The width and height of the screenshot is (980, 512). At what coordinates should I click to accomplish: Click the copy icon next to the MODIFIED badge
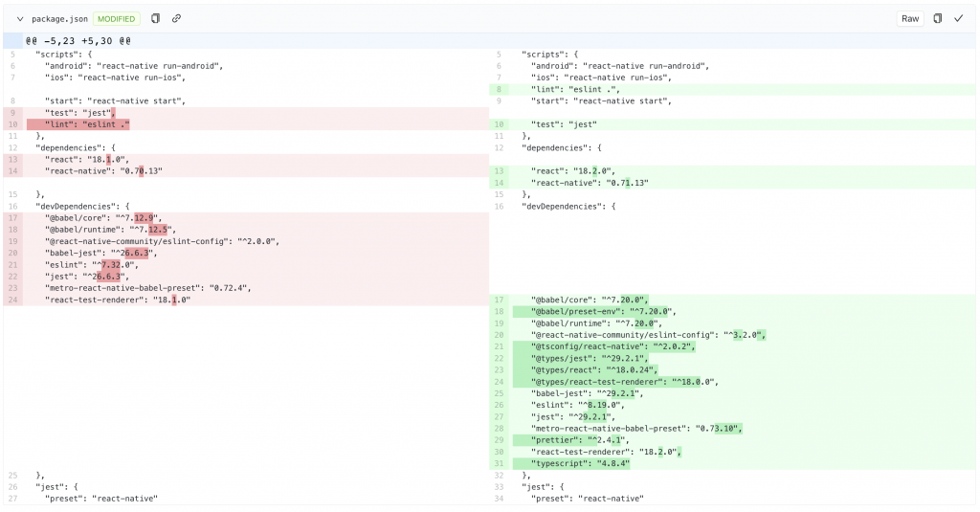tap(156, 19)
